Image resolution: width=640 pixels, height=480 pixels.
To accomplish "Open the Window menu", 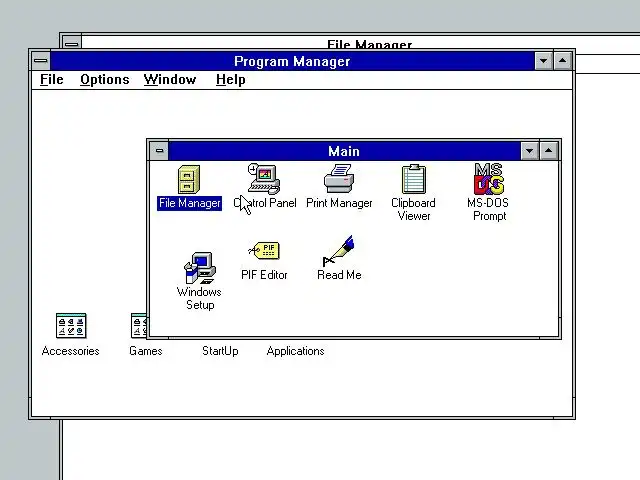I will [x=170, y=80].
